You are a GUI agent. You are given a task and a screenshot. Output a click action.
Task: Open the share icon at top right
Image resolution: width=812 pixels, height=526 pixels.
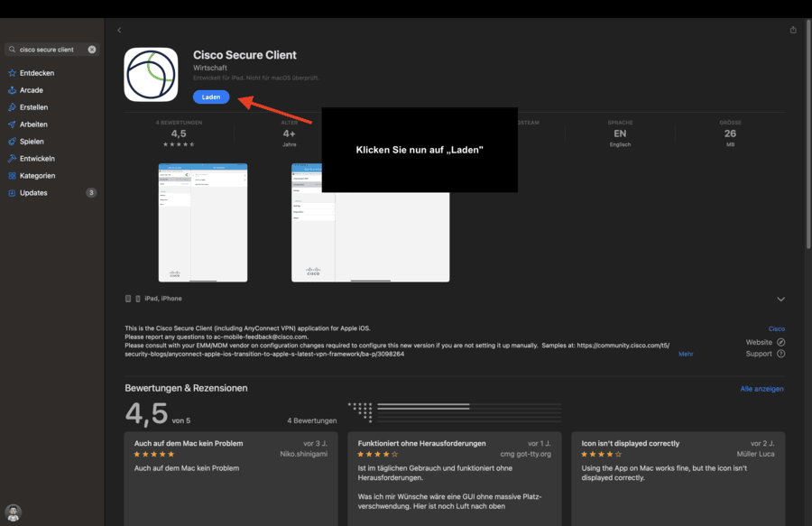pos(793,30)
